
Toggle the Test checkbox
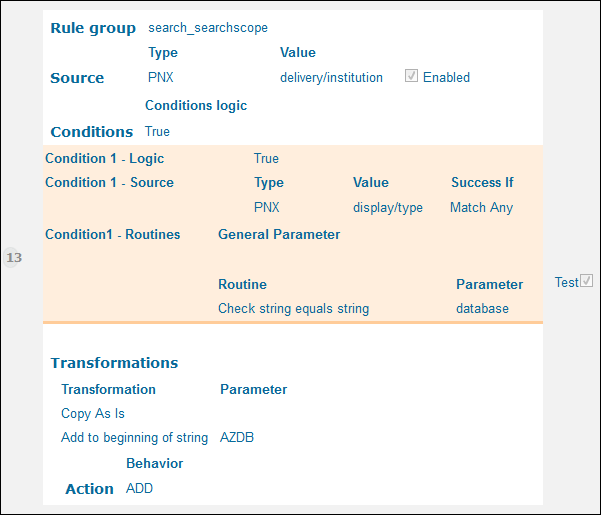click(x=587, y=282)
